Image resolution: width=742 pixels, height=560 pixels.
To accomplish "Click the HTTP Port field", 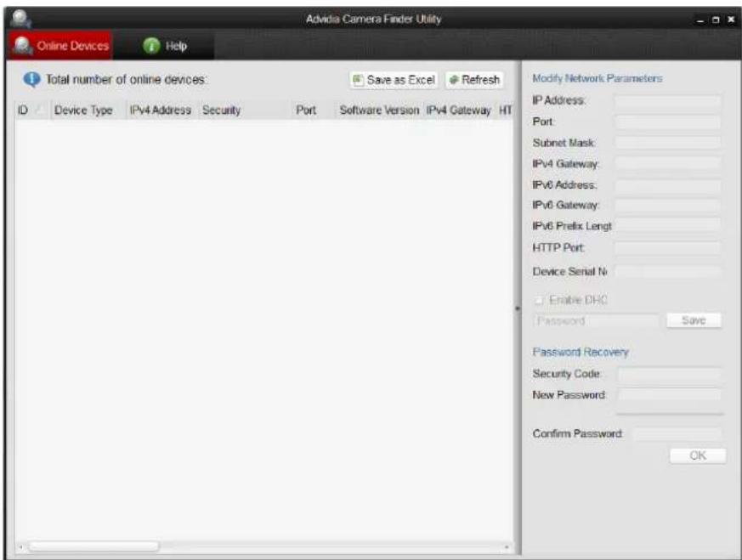I will click(667, 247).
